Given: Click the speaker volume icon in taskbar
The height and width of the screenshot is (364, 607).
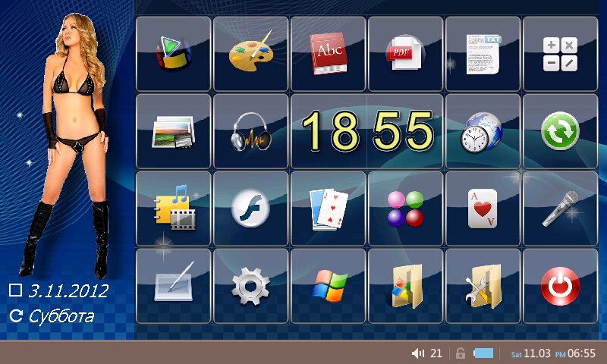Looking at the screenshot, I should 418,353.
